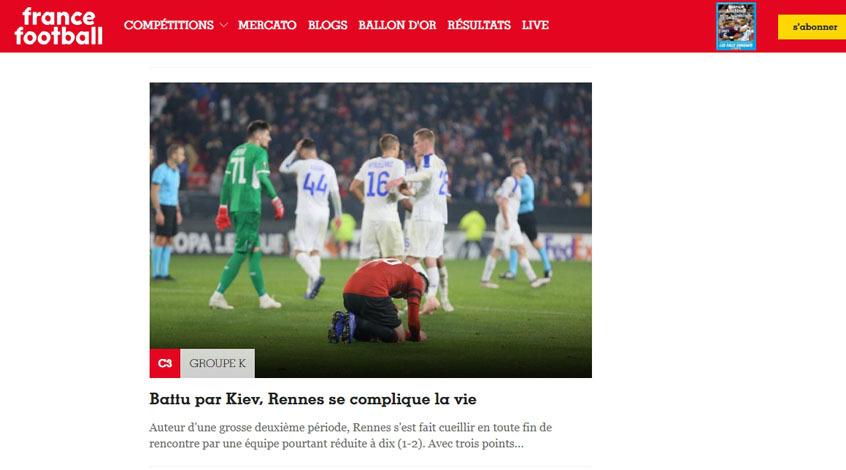Select the Groupe K tag
Image resolution: width=846 pixels, height=470 pixels.
217,363
